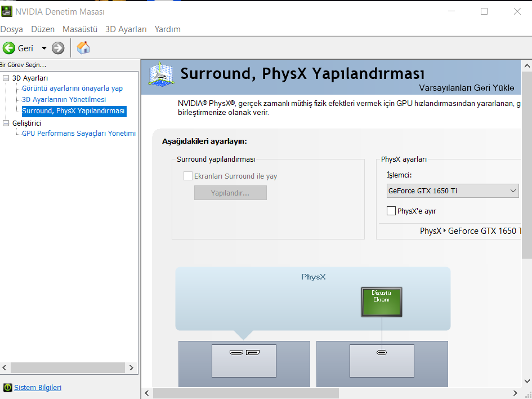Open 3D Ayarlarının Yönetilmesi
The image size is (532, 399).
[x=64, y=100]
